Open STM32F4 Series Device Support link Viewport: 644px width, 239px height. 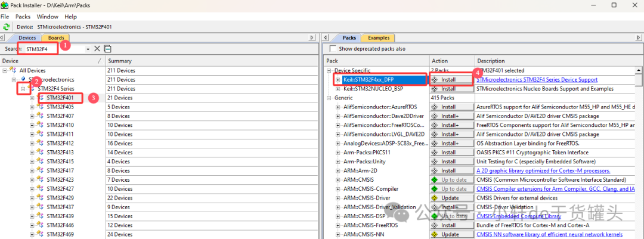click(537, 80)
